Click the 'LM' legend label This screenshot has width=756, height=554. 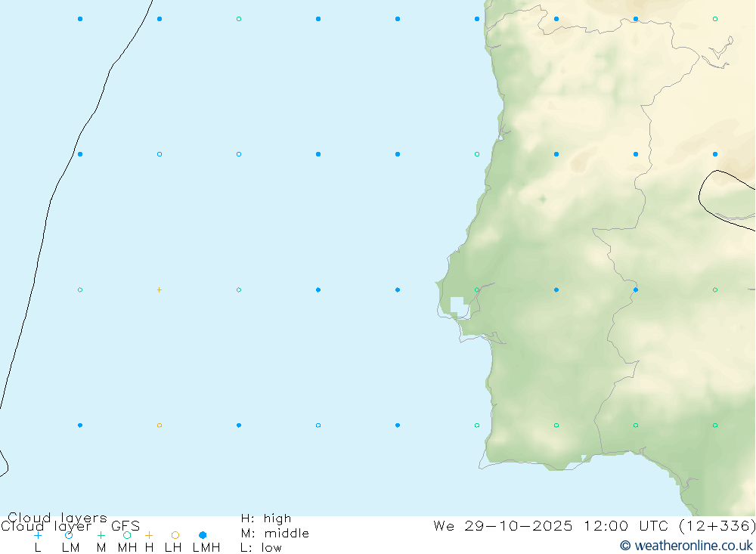[71, 548]
